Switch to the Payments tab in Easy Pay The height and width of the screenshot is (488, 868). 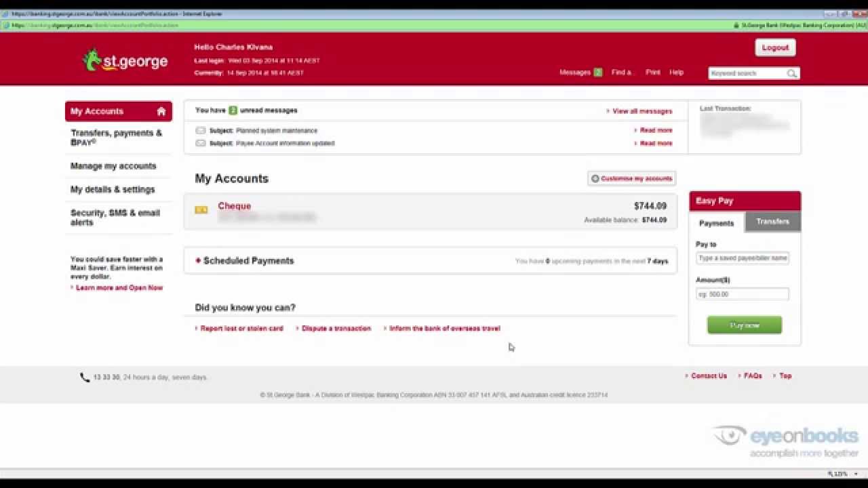click(x=717, y=222)
